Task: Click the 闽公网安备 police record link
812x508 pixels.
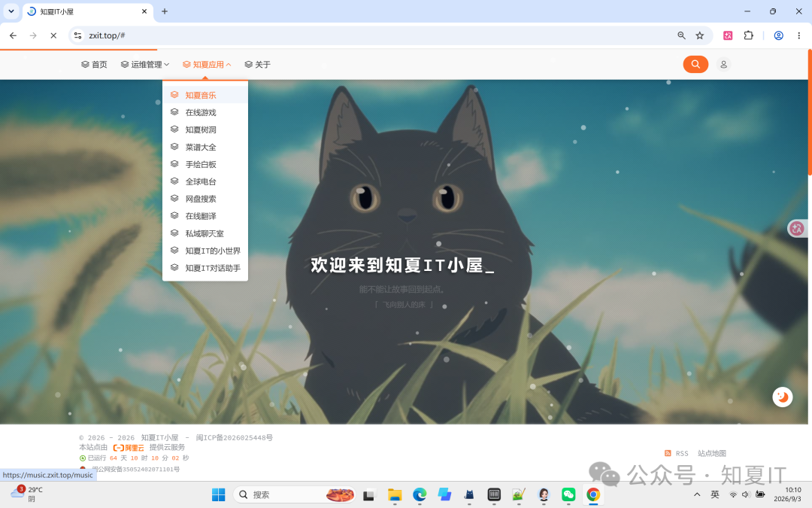Action: pos(135,469)
